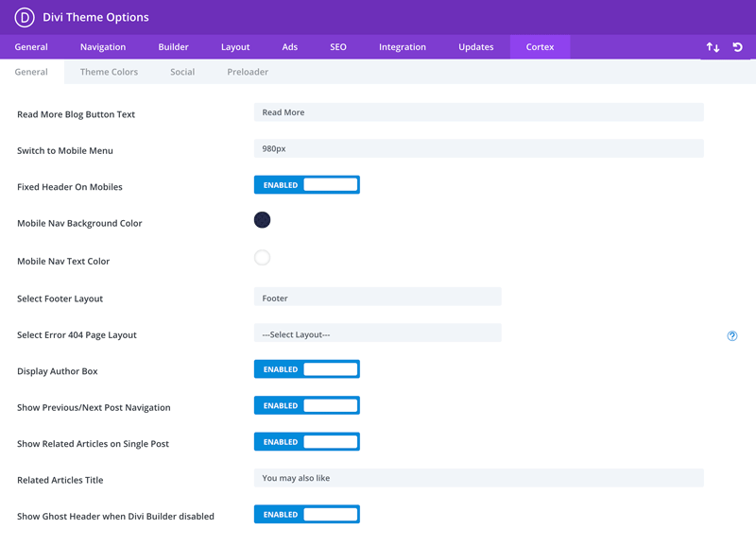Image resolution: width=756 pixels, height=546 pixels.
Task: Click the reset to defaults icon
Action: pyautogui.click(x=737, y=47)
